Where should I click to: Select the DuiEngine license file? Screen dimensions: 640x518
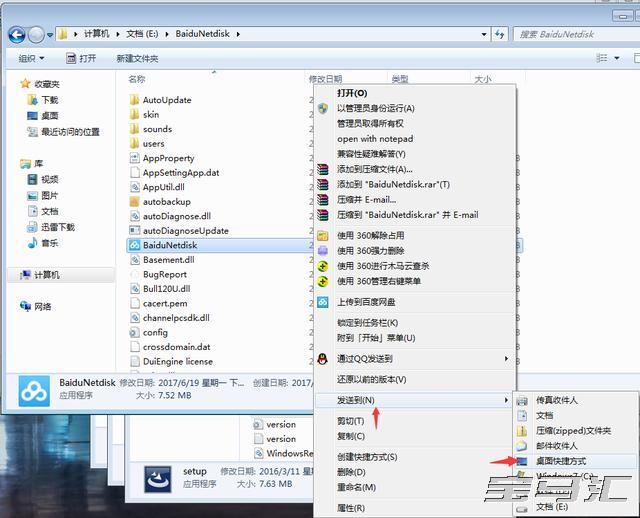(x=178, y=361)
